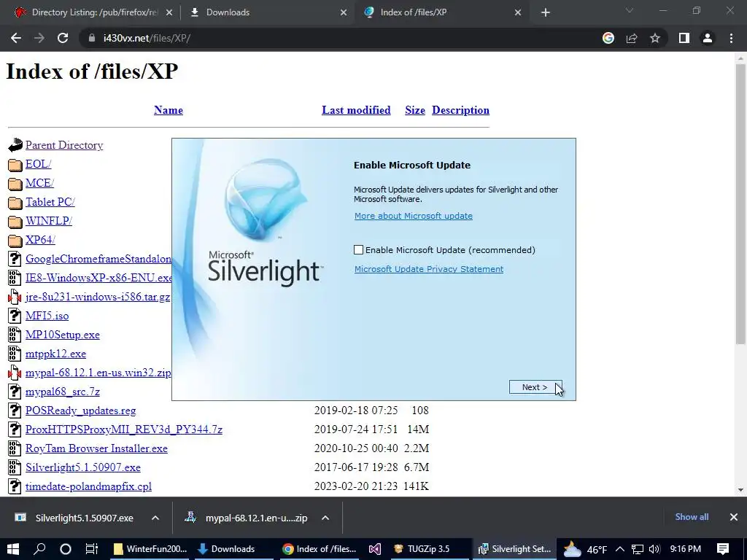Screen dimensions: 747x560
Task: Sort listing by Name
Action: coord(169,110)
